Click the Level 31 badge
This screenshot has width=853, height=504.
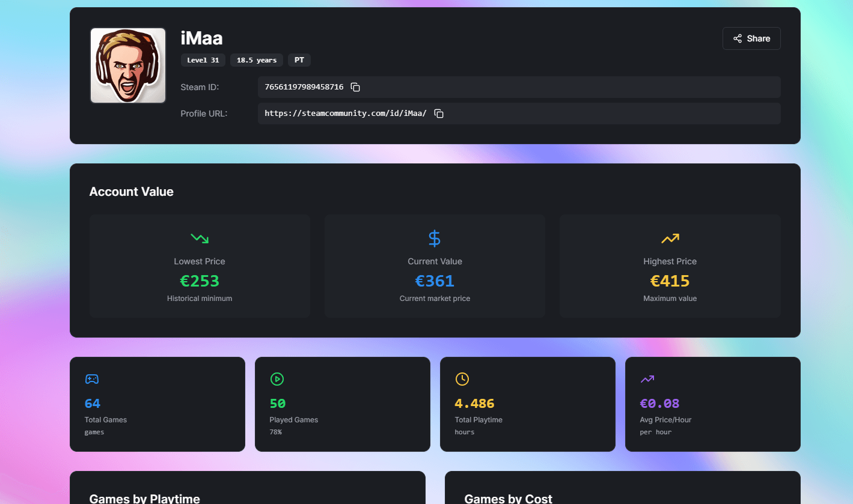click(203, 60)
